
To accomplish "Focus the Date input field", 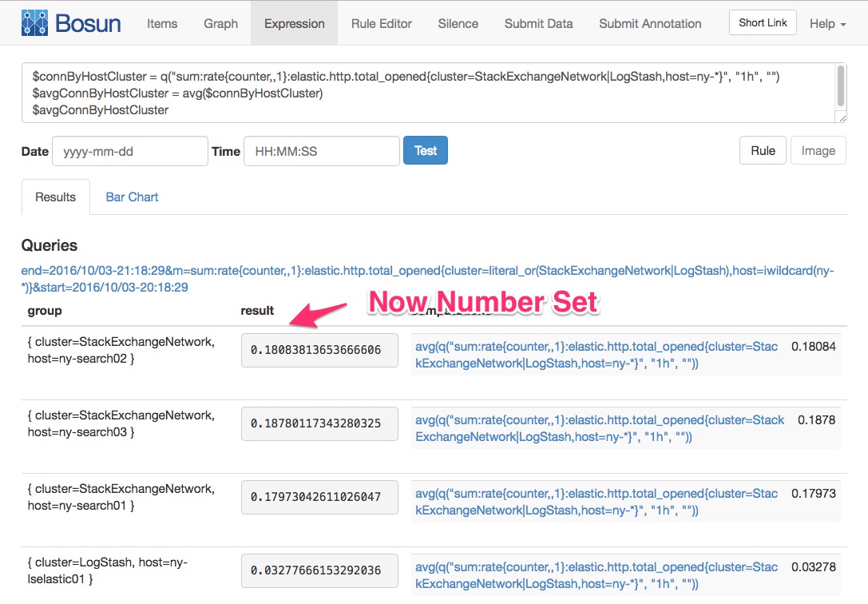I will 129,151.
